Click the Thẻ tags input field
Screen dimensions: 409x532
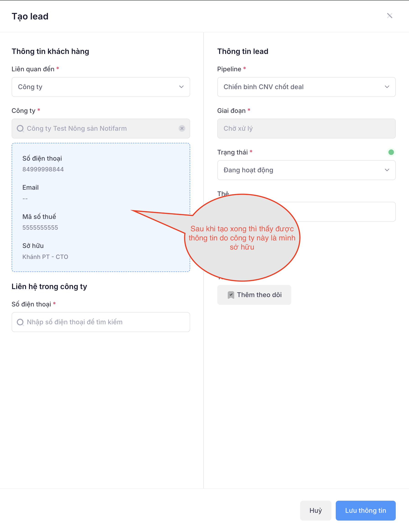click(x=346, y=212)
